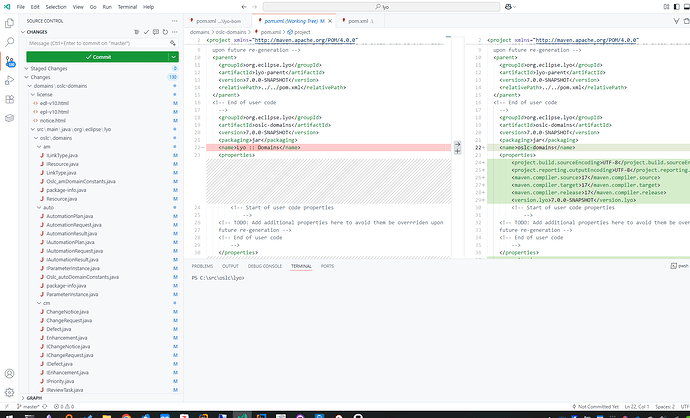Collapse the auto folder
This screenshot has height=418, width=690.
click(48, 207)
